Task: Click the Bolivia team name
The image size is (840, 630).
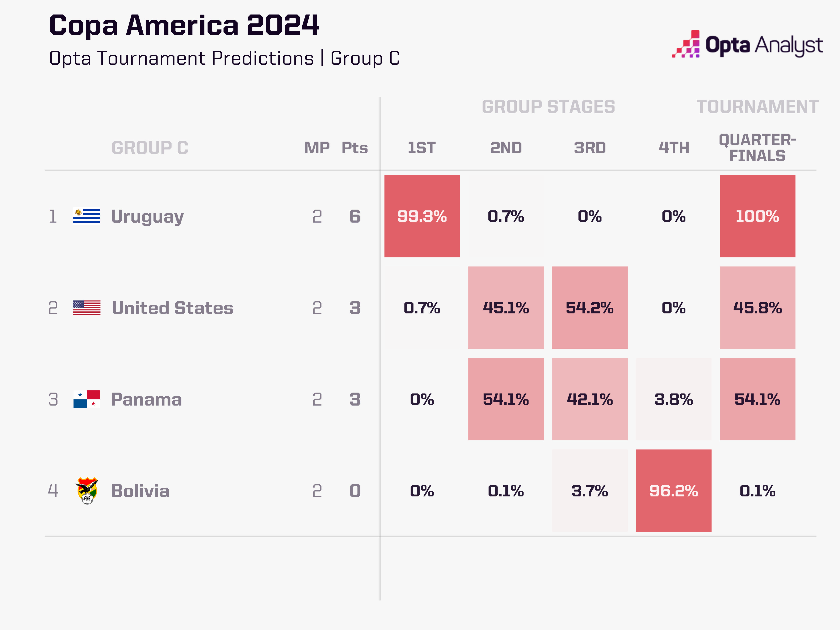Action: click(140, 491)
